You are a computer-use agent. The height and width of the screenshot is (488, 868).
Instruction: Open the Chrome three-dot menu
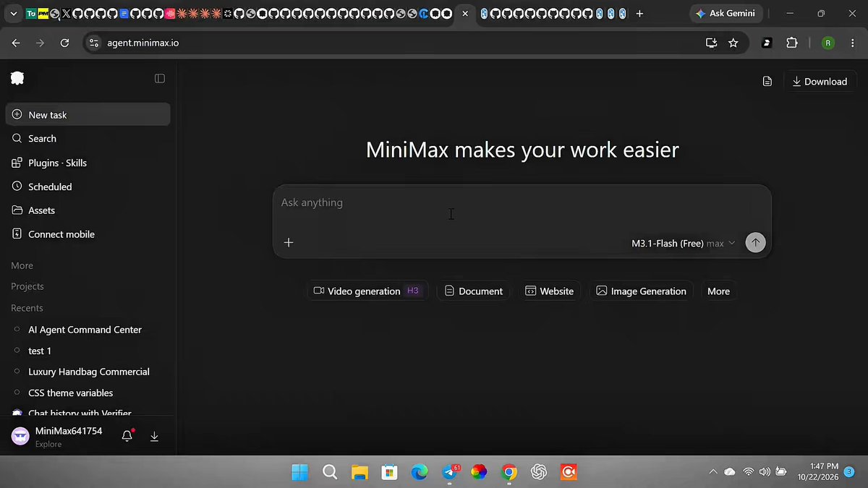pos(852,43)
